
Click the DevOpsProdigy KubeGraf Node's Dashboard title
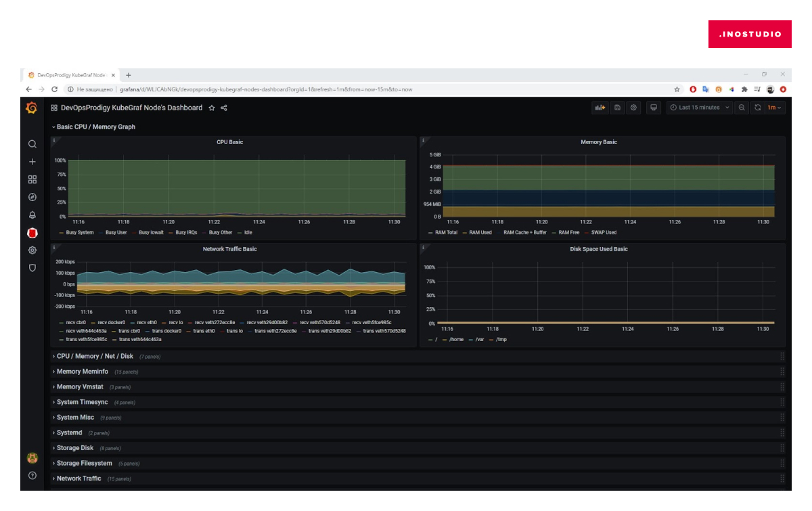(x=131, y=108)
